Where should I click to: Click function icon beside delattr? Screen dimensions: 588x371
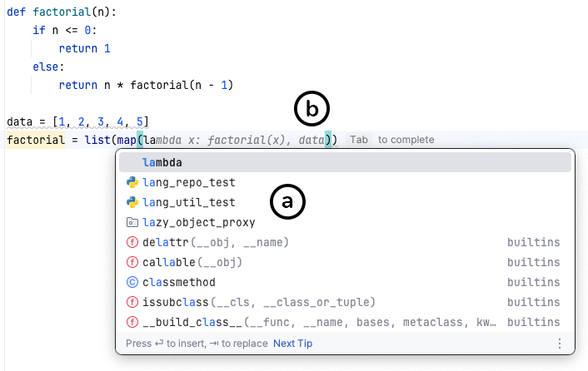point(132,242)
